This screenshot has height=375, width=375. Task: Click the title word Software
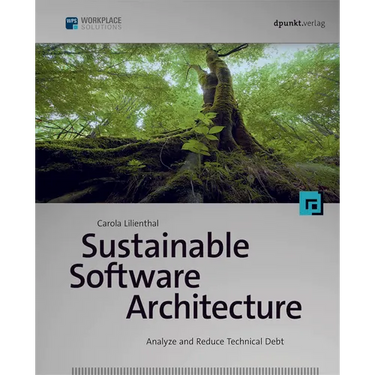pos(135,276)
